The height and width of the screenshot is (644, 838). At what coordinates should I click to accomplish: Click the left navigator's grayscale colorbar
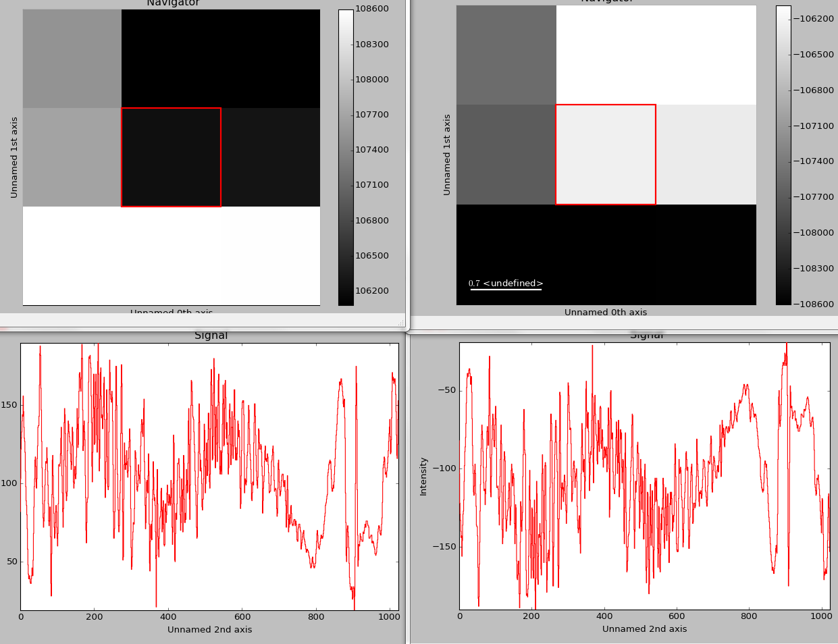(346, 157)
